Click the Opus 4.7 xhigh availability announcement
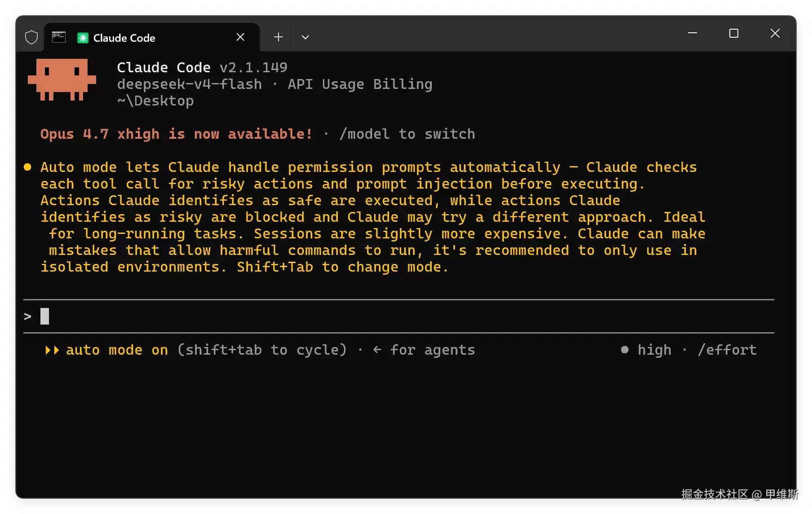 pyautogui.click(x=176, y=134)
